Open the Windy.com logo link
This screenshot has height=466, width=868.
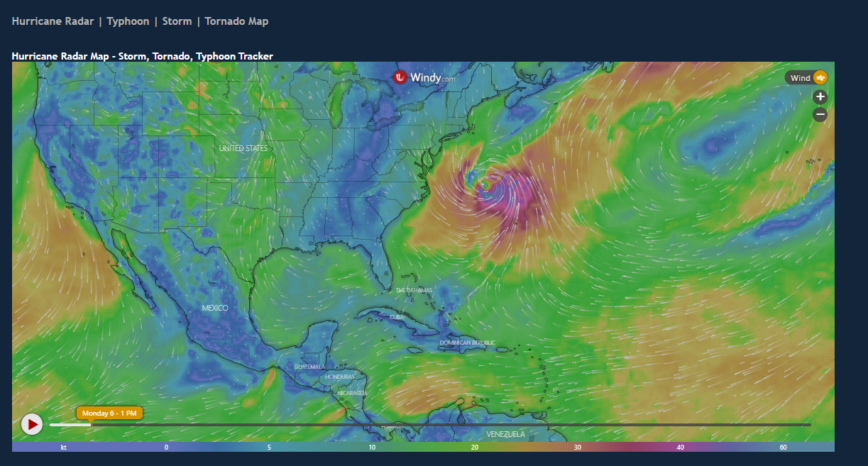[x=424, y=77]
